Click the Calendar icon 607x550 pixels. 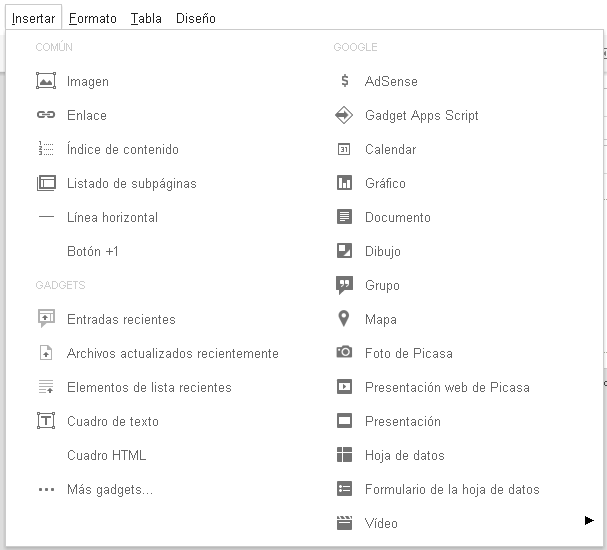(345, 149)
